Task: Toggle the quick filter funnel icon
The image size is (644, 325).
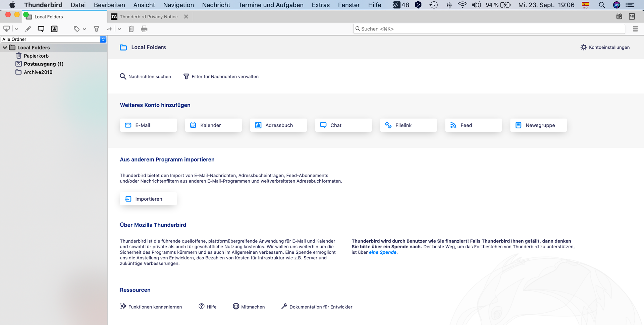Action: click(x=97, y=29)
